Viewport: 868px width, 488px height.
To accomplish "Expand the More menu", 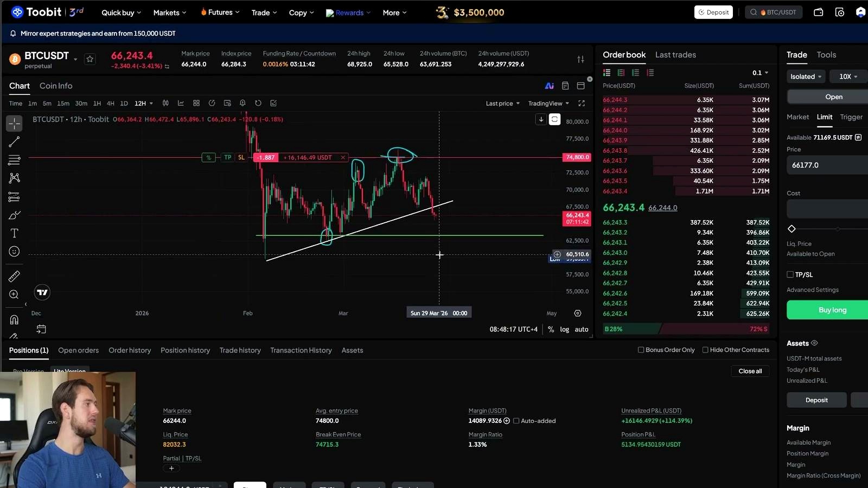I will click(x=394, y=12).
